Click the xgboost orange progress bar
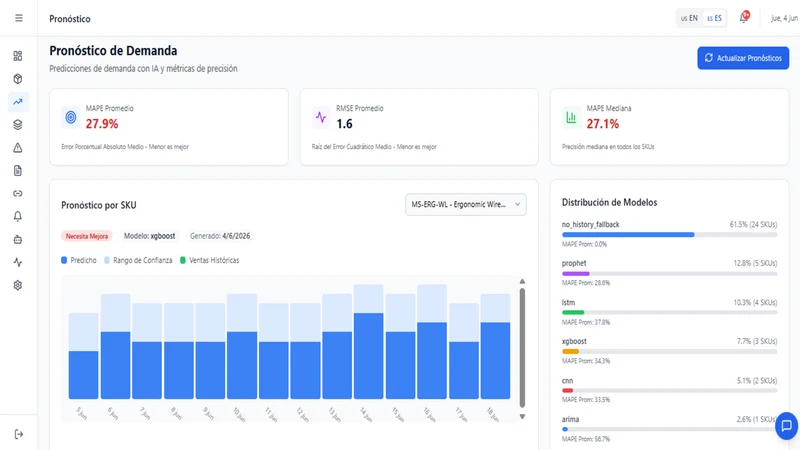The width and height of the screenshot is (800, 450). (x=669, y=352)
